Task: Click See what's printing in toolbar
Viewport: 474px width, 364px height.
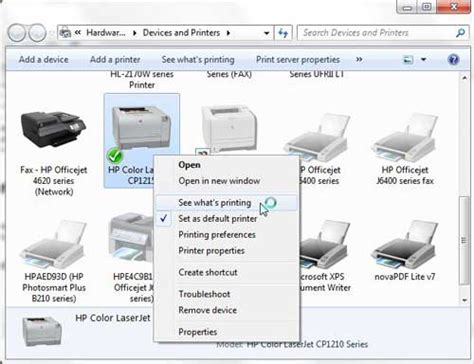Action: (x=198, y=60)
